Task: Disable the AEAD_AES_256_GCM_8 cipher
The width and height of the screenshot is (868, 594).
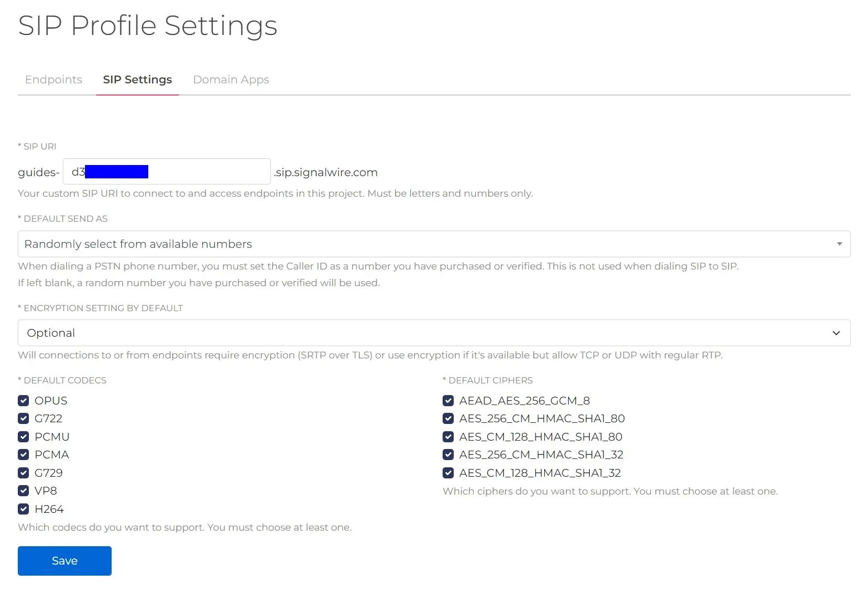Action: pos(448,400)
